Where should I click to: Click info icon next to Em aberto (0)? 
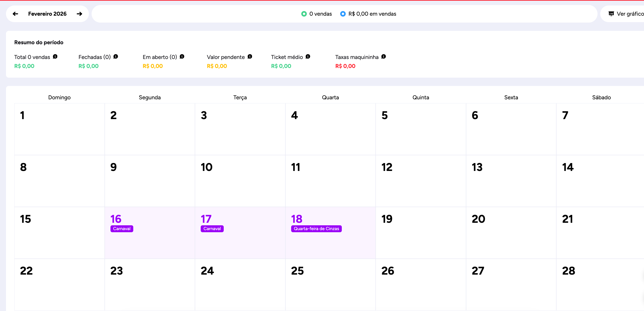(182, 56)
